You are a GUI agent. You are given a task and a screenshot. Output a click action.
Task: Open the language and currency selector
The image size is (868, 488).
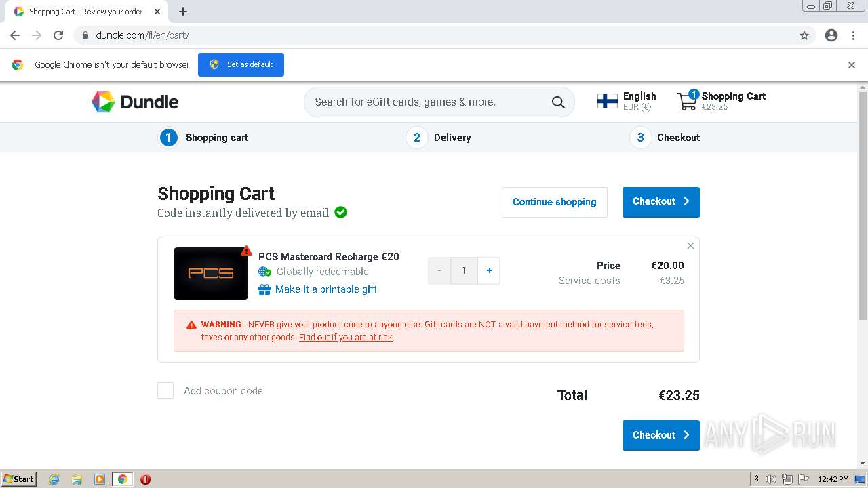(x=627, y=101)
